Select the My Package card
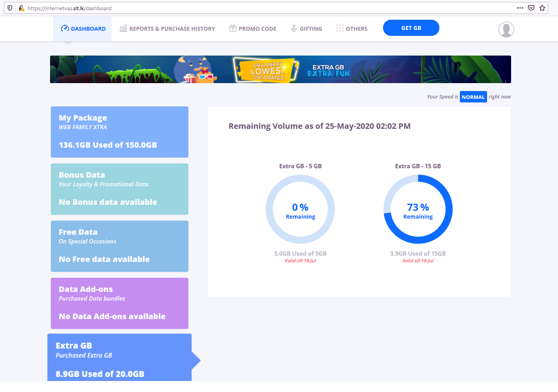This screenshot has height=392, width=558. pyautogui.click(x=119, y=132)
